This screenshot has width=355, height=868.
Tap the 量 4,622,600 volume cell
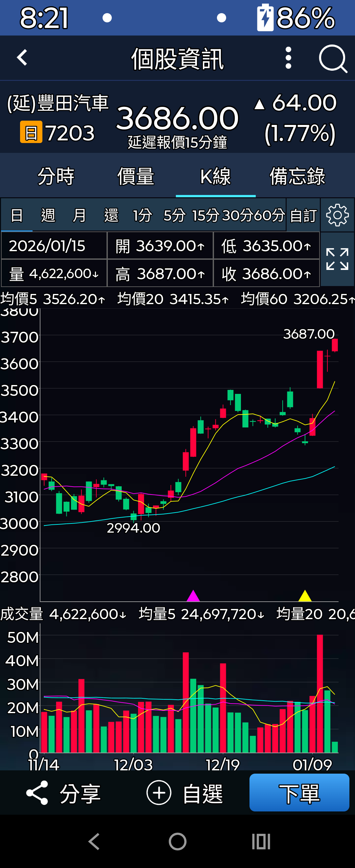click(54, 273)
